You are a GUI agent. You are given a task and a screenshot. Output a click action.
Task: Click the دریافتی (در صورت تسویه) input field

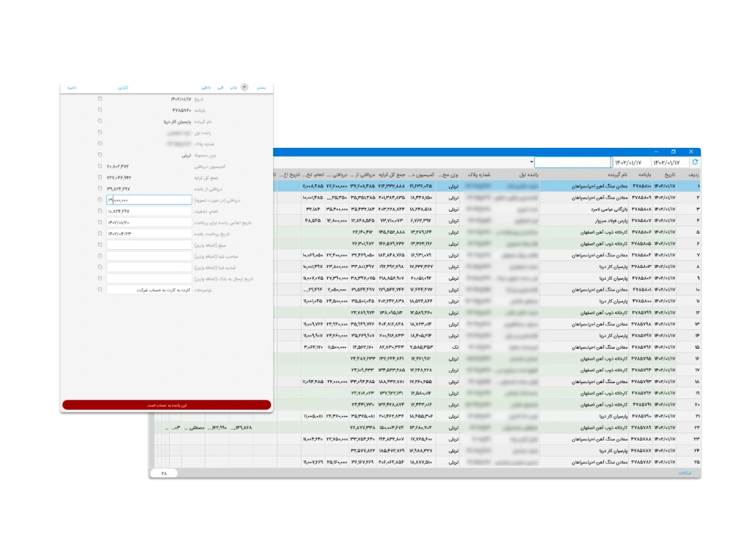(x=149, y=200)
